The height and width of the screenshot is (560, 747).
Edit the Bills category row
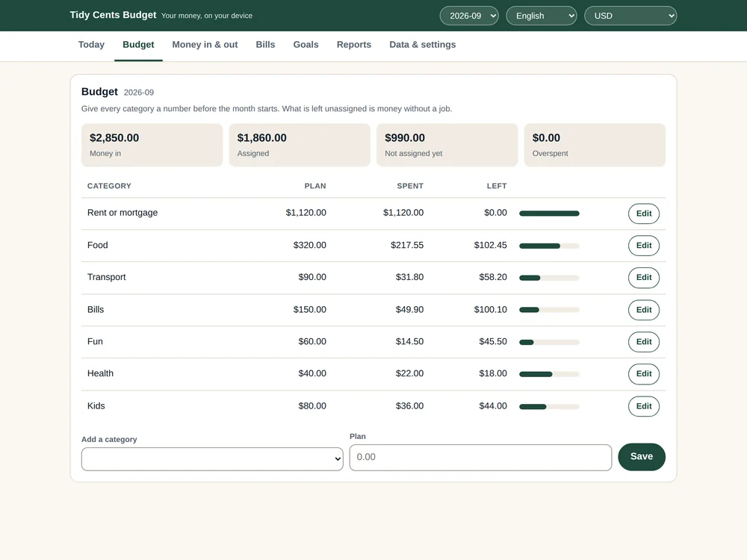[644, 310]
